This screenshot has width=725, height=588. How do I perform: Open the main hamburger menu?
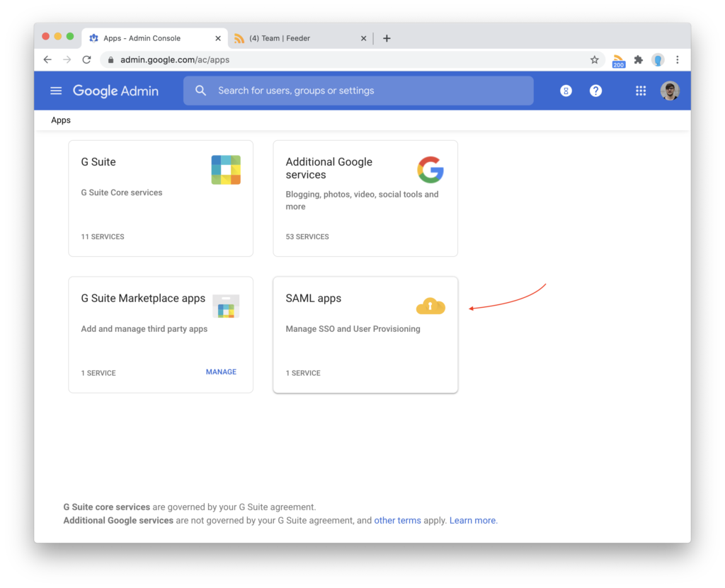[x=56, y=91]
